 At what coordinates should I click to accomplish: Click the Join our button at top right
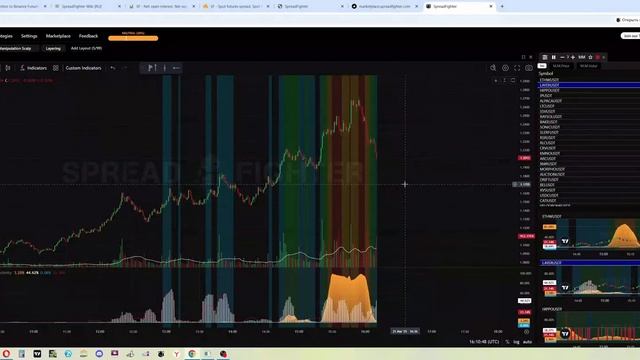[x=631, y=36]
